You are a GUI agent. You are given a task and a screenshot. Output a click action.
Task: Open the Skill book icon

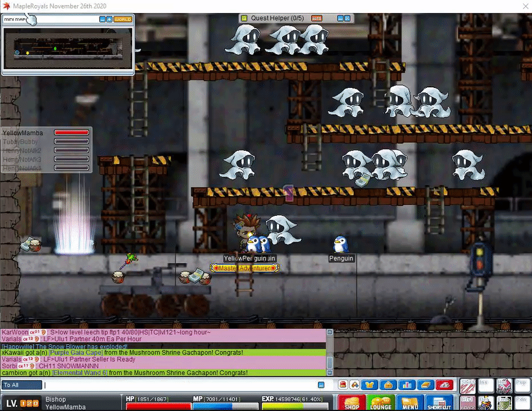tap(425, 385)
